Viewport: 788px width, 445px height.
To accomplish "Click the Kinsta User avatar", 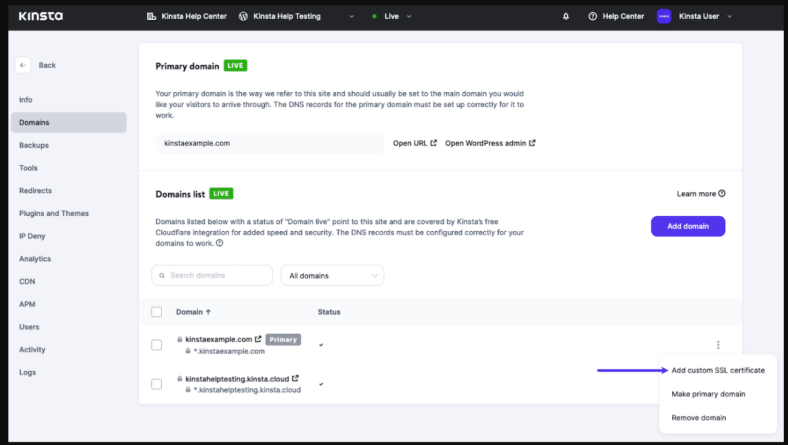I will (664, 16).
